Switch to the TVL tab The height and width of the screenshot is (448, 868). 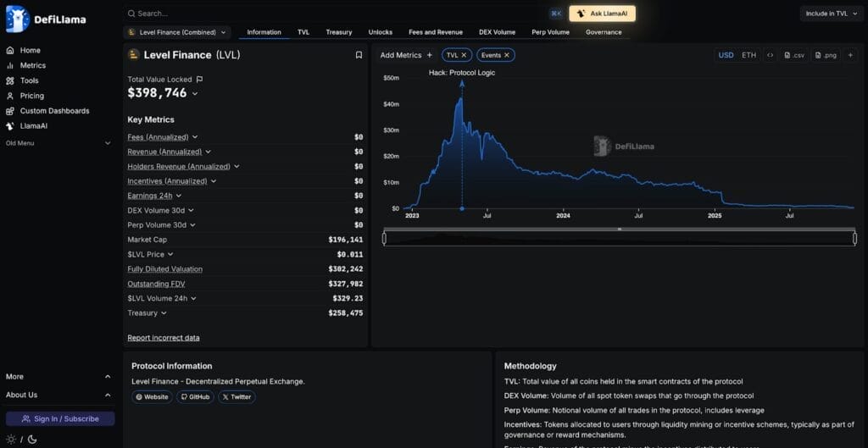pyautogui.click(x=303, y=32)
